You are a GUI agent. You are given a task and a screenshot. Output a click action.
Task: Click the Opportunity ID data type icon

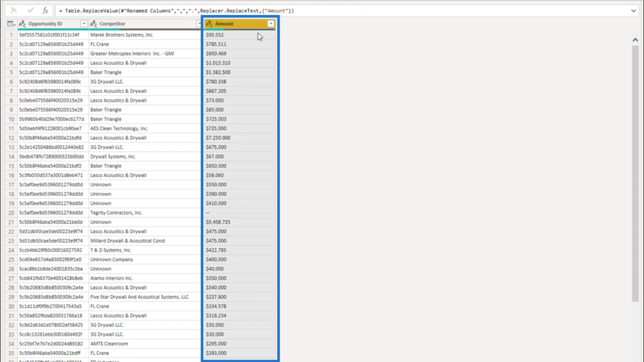(x=23, y=24)
